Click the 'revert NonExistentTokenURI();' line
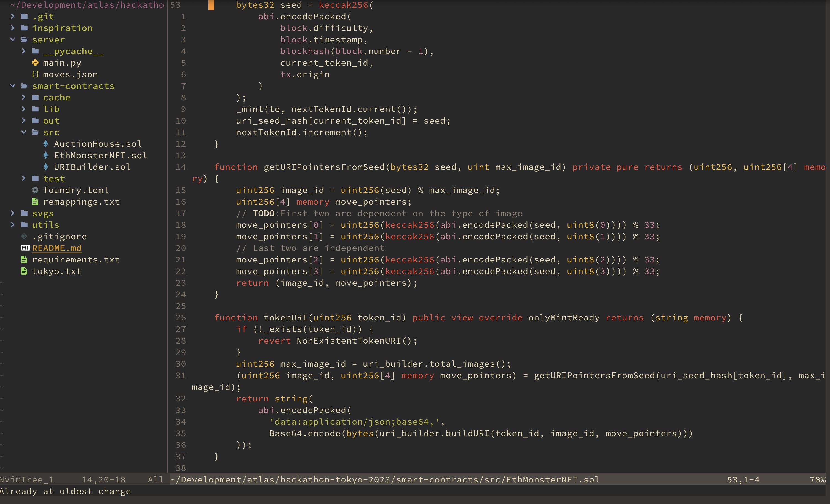Viewport: 830px width, 504px height. click(338, 341)
